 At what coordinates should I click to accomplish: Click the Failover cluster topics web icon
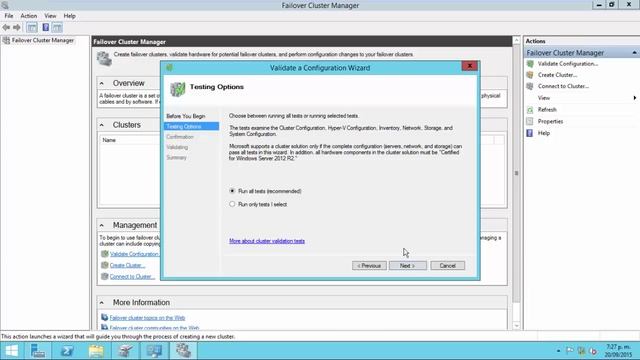point(104,317)
